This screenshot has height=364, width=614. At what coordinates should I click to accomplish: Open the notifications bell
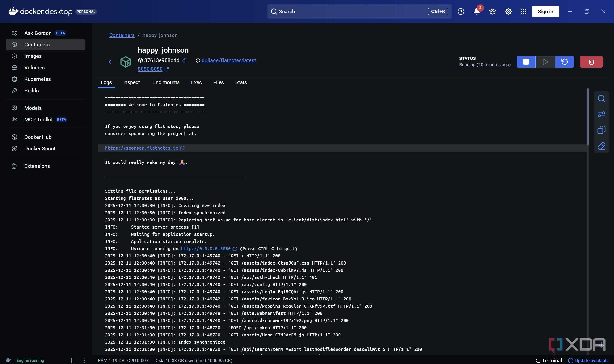pos(477,12)
